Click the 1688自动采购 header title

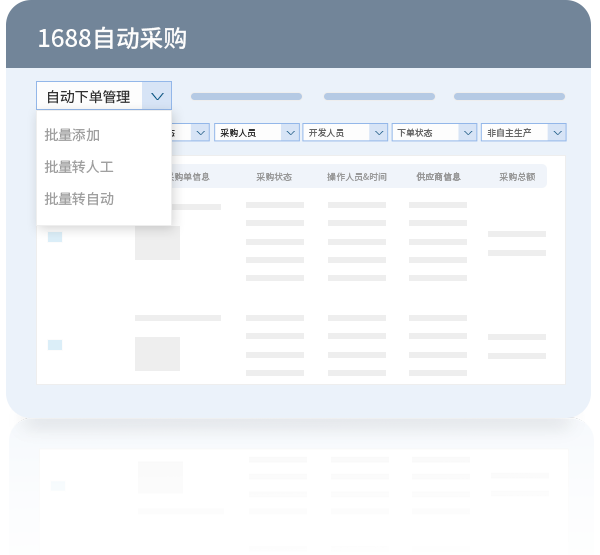(x=112, y=39)
